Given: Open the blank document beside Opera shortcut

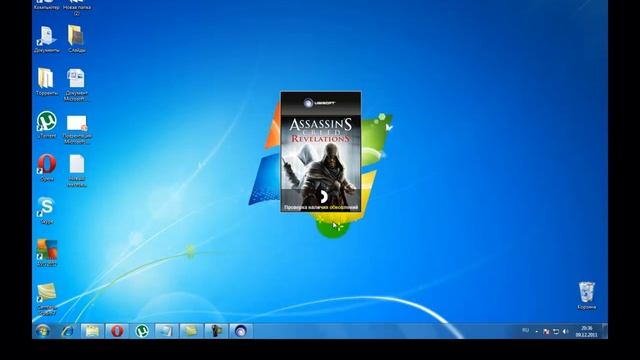Looking at the screenshot, I should pyautogui.click(x=77, y=171).
